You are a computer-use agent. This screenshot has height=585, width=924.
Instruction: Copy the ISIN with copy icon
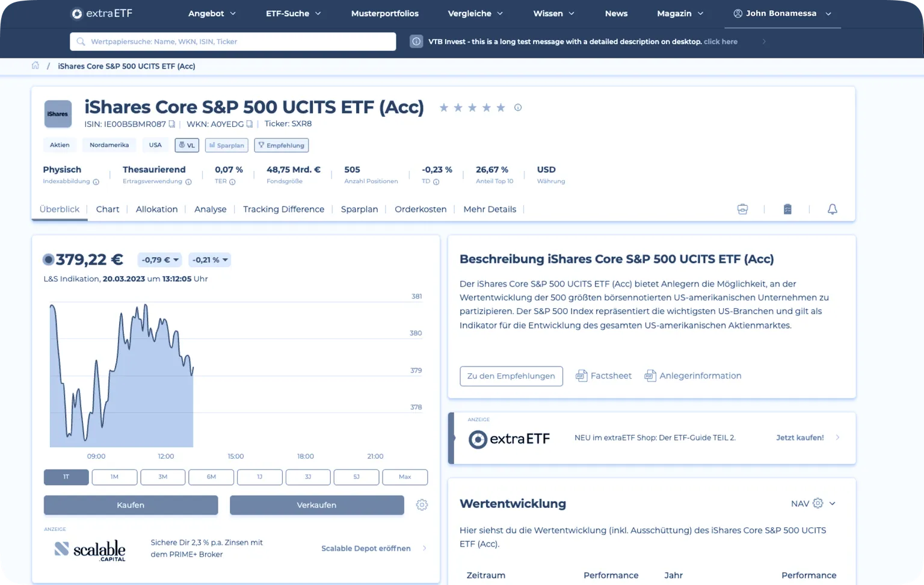172,124
